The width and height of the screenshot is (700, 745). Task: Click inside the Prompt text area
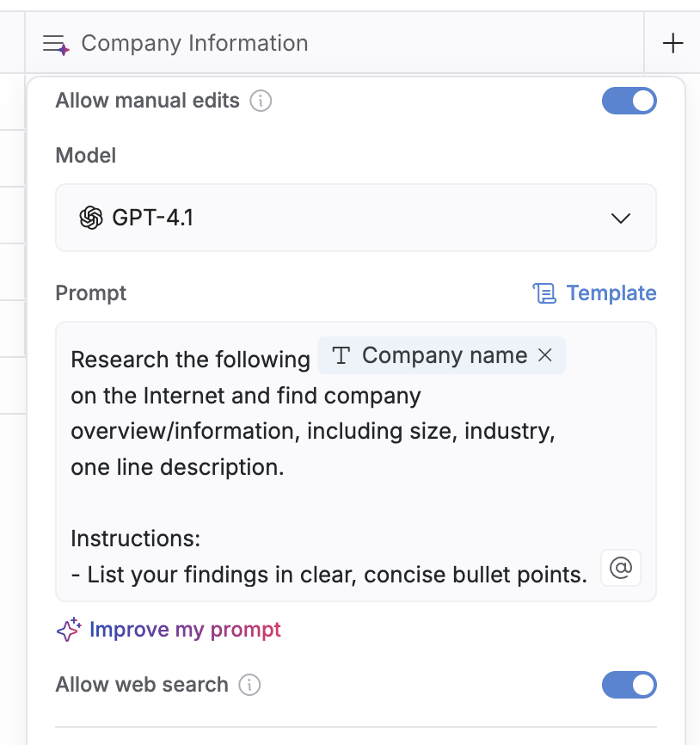344,503
